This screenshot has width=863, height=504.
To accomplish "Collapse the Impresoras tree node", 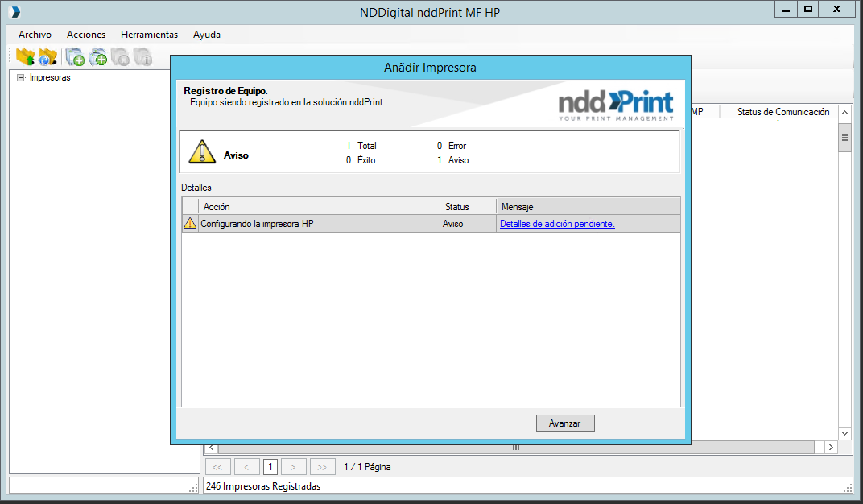I will click(x=20, y=77).
